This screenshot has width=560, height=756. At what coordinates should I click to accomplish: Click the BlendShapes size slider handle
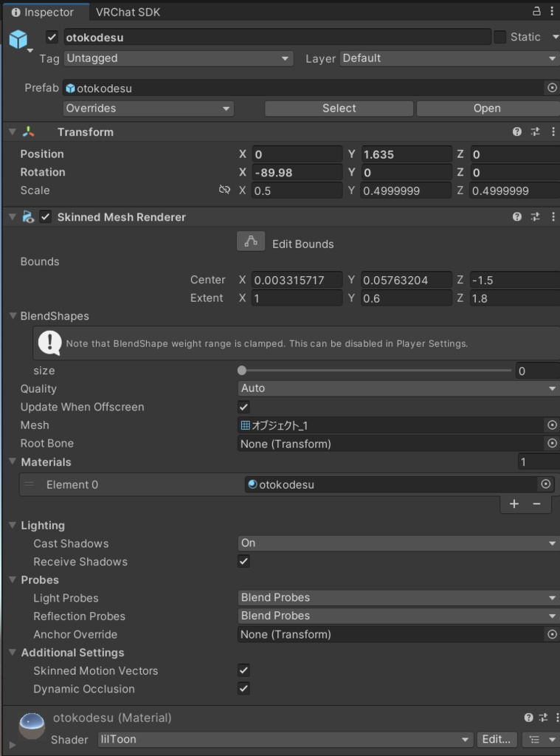242,371
